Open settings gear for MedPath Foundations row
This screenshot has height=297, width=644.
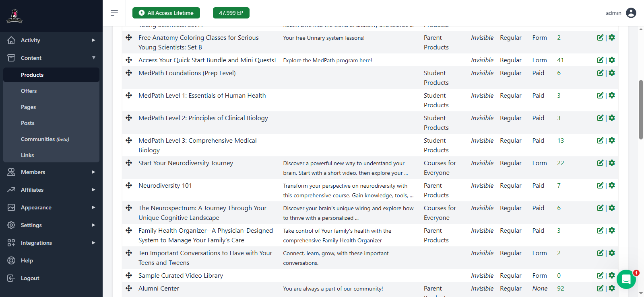tap(612, 73)
